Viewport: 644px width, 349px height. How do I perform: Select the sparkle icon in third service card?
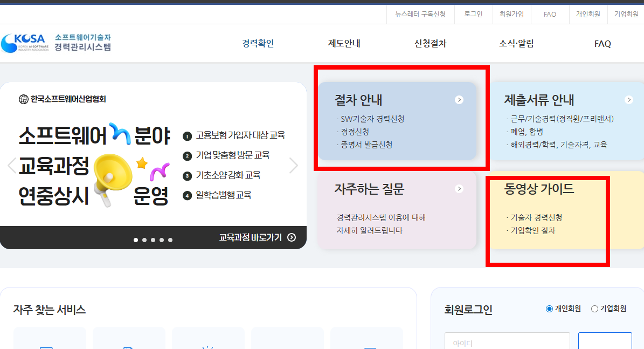208,347
